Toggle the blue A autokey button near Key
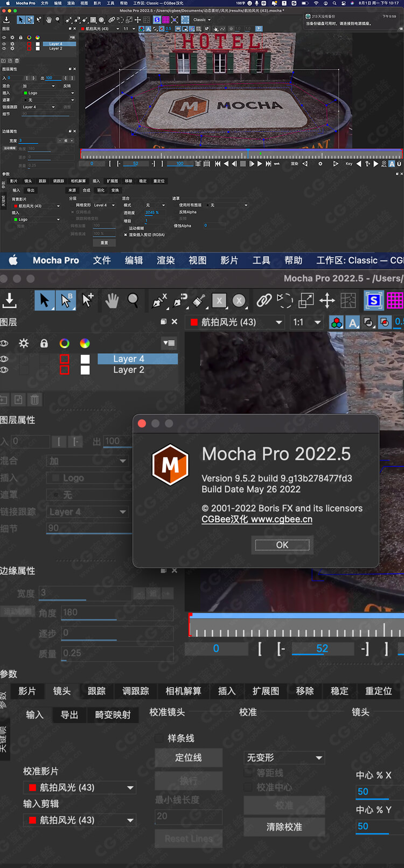Image resolution: width=404 pixels, height=868 pixels. point(392,164)
